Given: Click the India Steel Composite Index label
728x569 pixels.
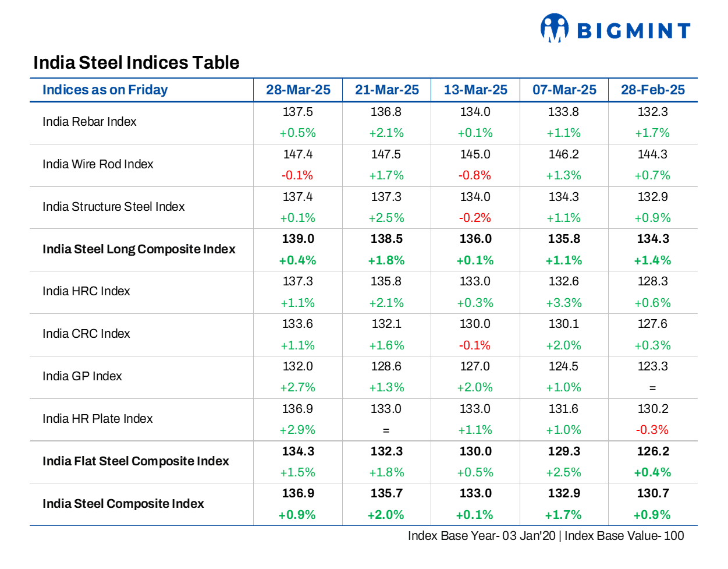Looking at the screenshot, I should coord(123,504).
